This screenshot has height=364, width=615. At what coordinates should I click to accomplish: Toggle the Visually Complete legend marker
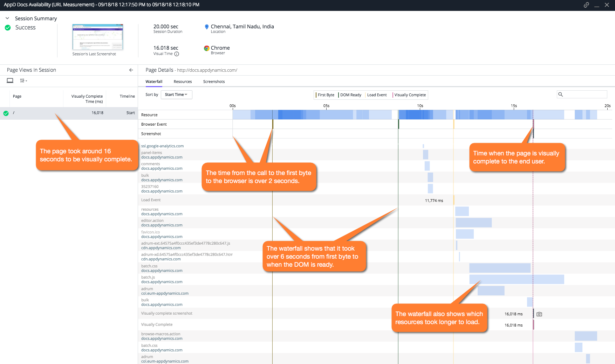(409, 95)
